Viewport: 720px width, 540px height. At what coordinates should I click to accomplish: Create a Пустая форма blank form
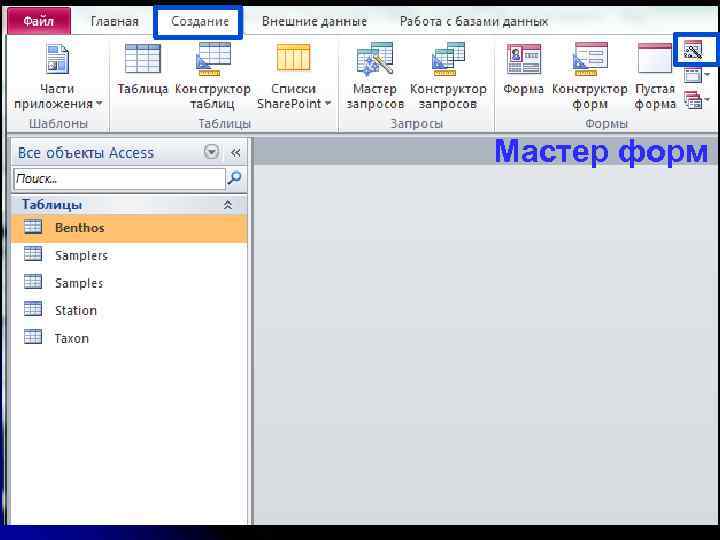[655, 76]
